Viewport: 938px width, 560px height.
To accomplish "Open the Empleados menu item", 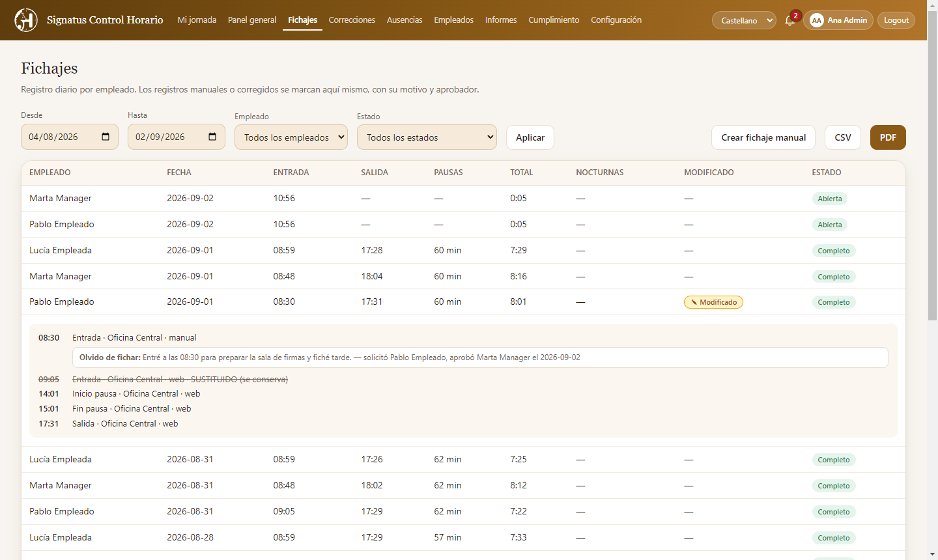I will 454,20.
